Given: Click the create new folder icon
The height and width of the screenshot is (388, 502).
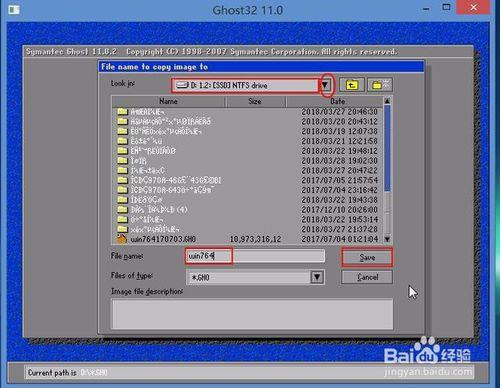Looking at the screenshot, I should click(380, 85).
